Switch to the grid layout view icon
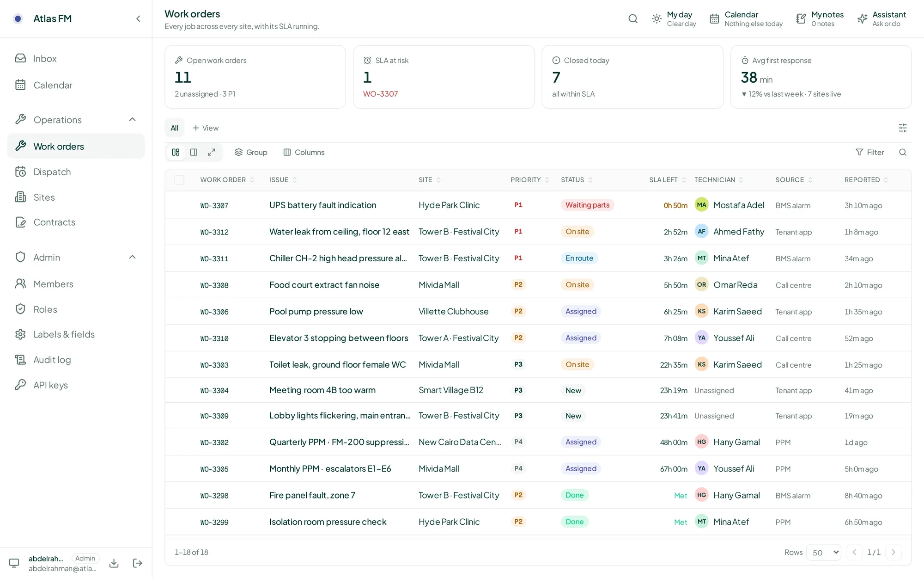Viewport: 924px width, 578px height. 176,152
